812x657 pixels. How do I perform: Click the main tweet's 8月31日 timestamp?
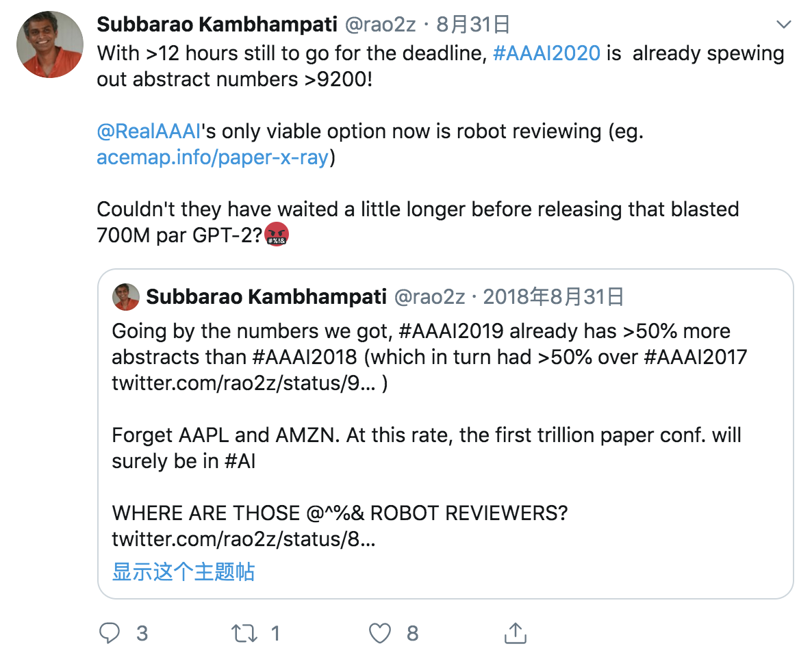pyautogui.click(x=472, y=25)
